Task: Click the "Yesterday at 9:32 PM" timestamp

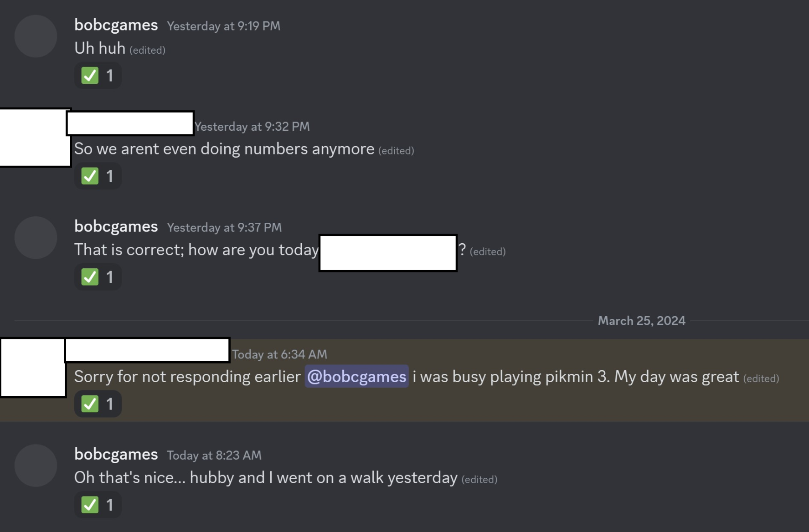Action: click(252, 127)
